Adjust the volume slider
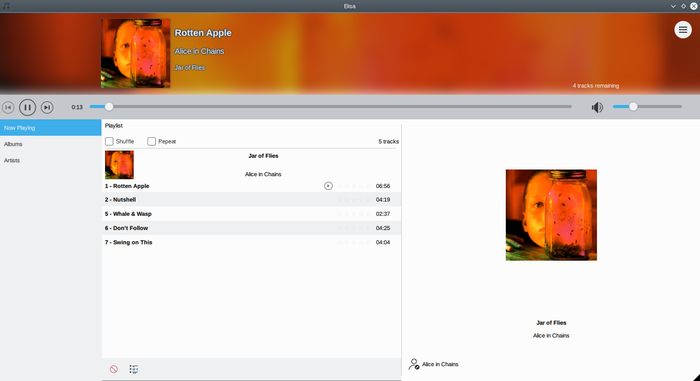 click(647, 107)
